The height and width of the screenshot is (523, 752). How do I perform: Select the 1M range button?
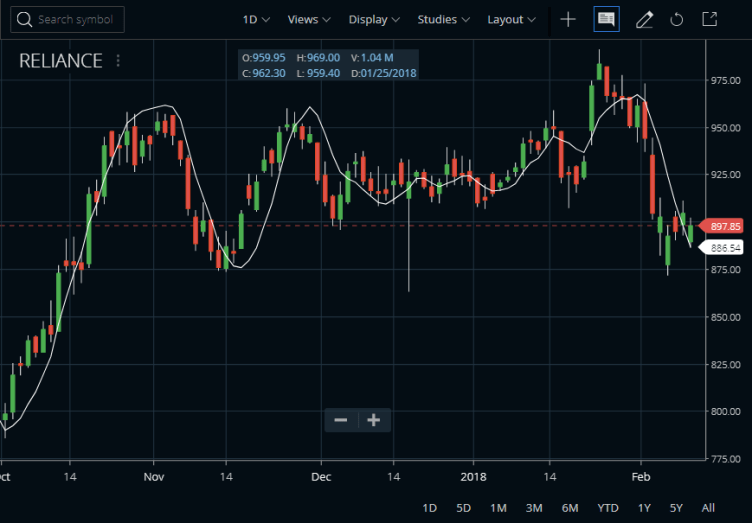(x=498, y=508)
